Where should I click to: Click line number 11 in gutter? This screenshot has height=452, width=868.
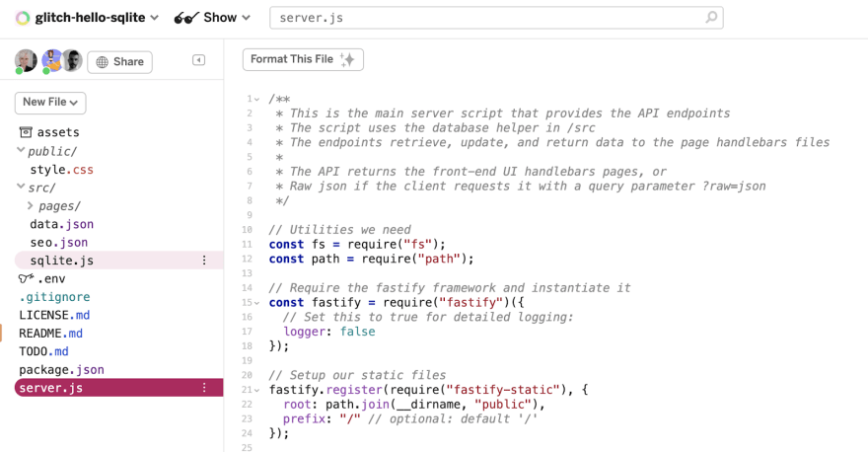coord(247,245)
